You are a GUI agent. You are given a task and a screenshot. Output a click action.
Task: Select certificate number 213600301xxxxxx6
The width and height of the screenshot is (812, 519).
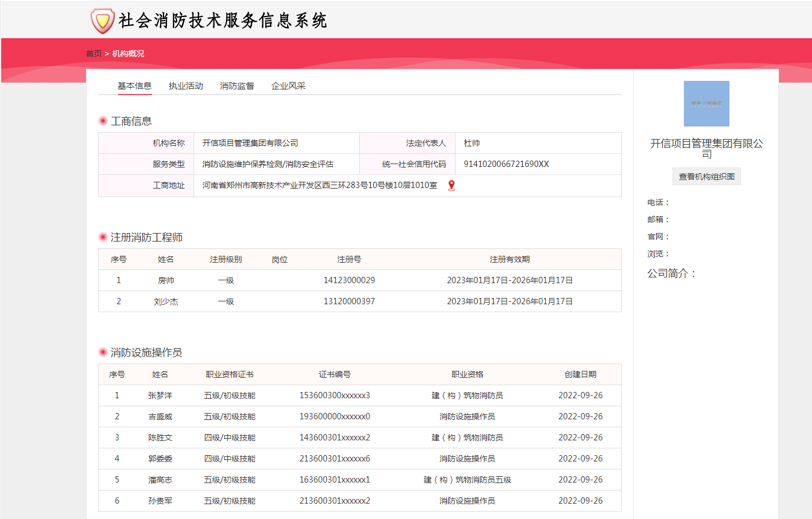pos(335,459)
